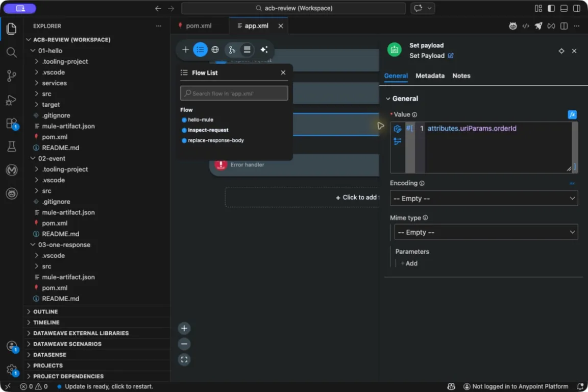Click Update is ready restart message
Image resolution: width=588 pixels, height=392 pixels.
(109, 386)
